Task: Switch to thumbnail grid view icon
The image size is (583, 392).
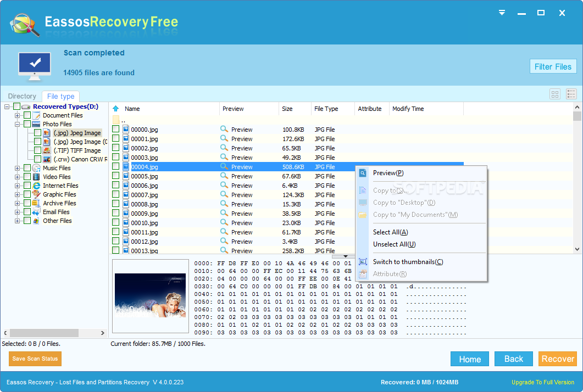Action: 555,94
